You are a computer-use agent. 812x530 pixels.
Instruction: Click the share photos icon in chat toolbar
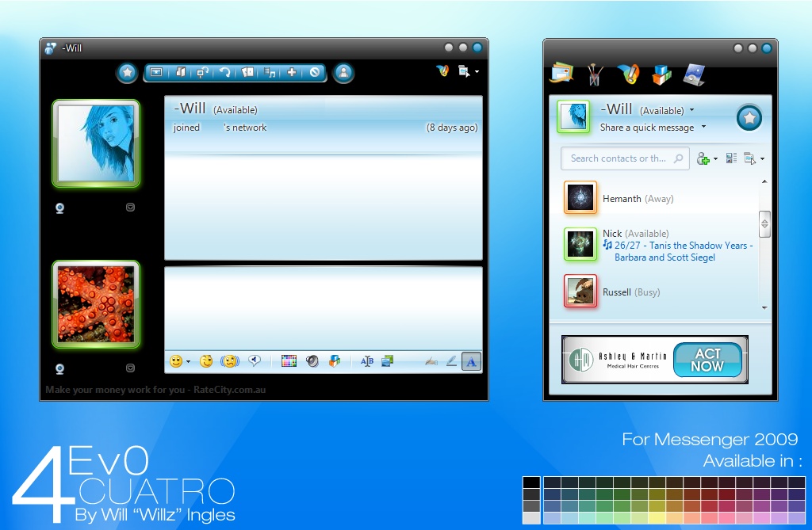coord(156,72)
